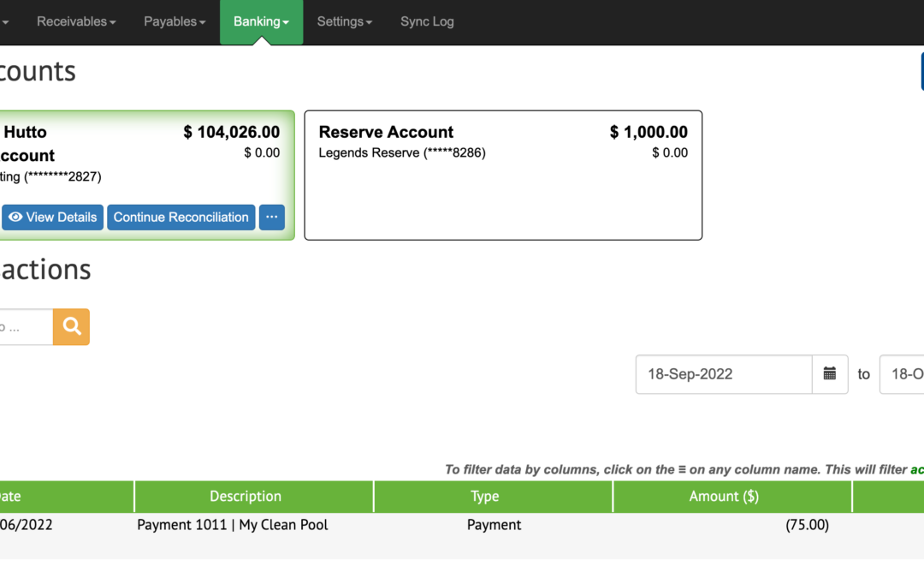Open the Settings menu
Screen dimensions: 924x578
coord(344,21)
